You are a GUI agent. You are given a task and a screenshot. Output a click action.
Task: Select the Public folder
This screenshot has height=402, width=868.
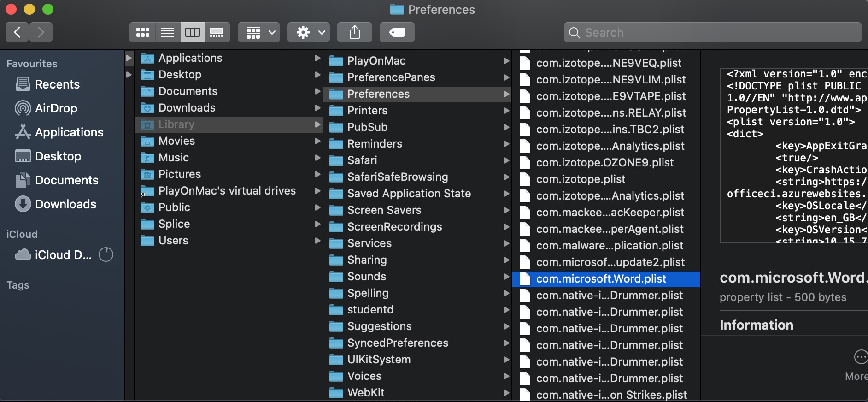click(229, 207)
